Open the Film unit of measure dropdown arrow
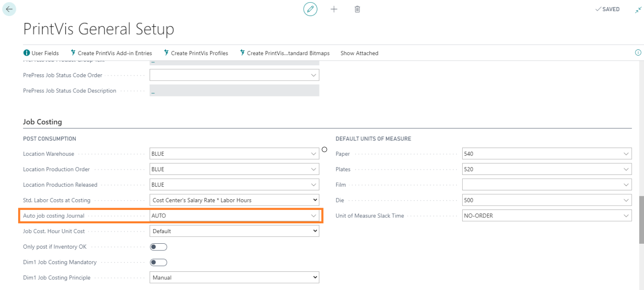644x290 pixels. (626, 185)
